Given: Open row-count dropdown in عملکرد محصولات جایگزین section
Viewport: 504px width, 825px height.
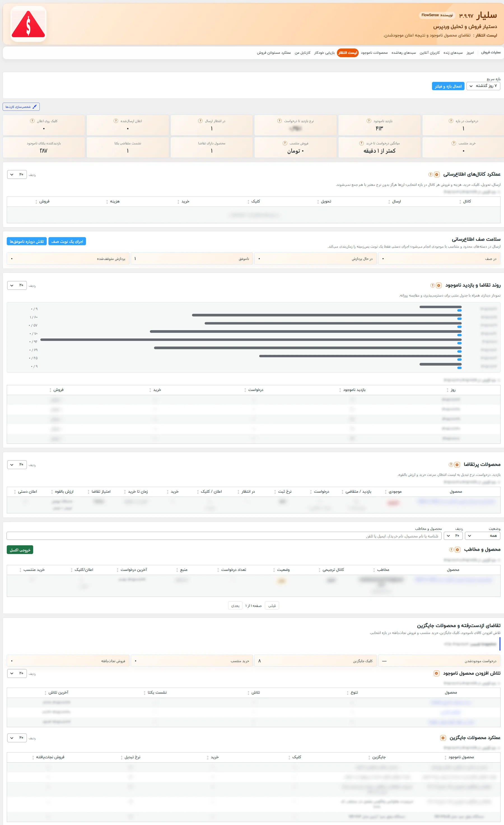Looking at the screenshot, I should [x=17, y=738].
